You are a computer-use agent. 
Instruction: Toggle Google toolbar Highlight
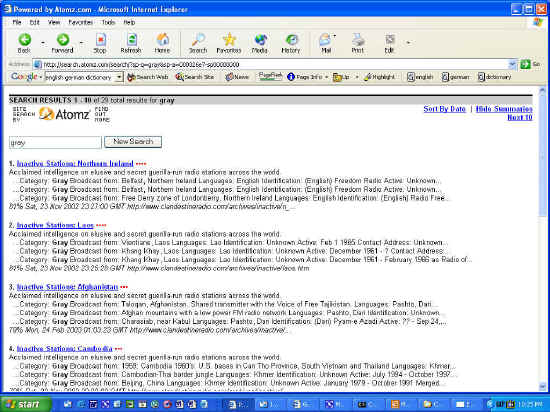pyautogui.click(x=380, y=77)
